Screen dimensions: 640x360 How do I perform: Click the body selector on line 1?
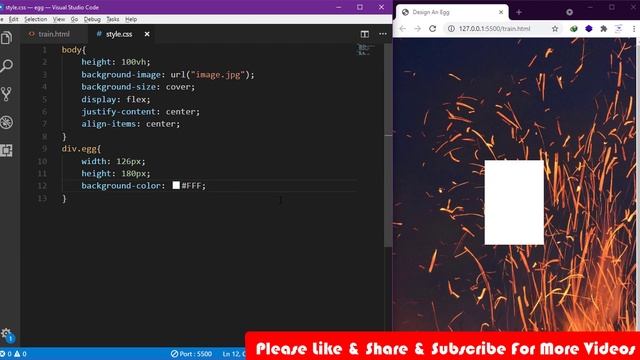(x=72, y=50)
